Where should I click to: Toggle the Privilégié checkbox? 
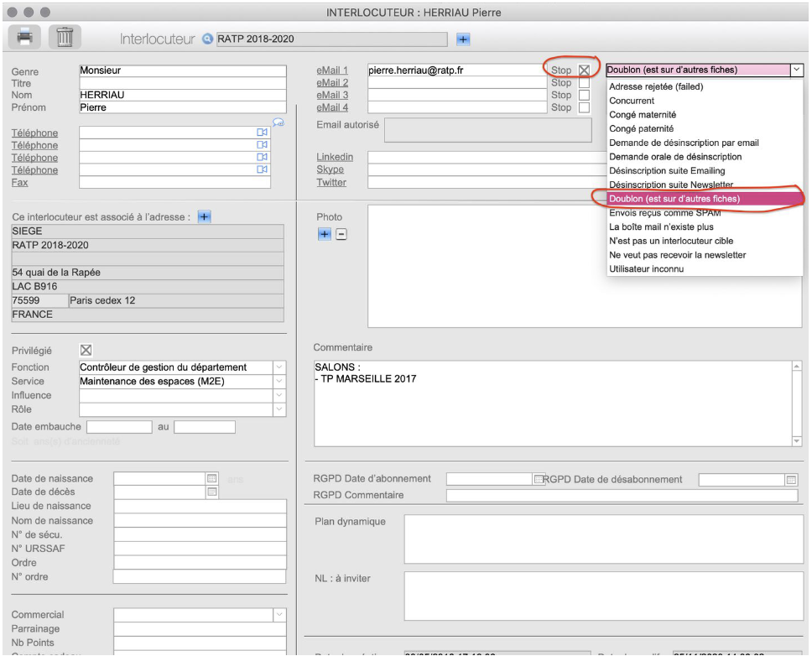coord(85,350)
